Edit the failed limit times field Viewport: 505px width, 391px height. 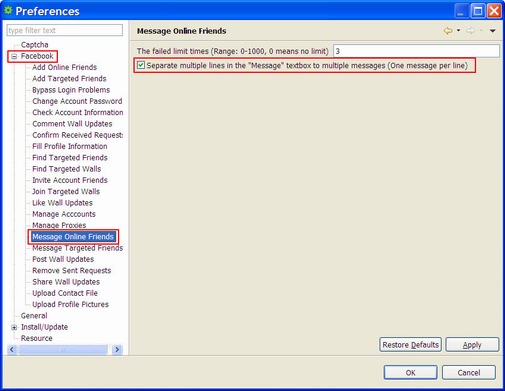pyautogui.click(x=416, y=51)
